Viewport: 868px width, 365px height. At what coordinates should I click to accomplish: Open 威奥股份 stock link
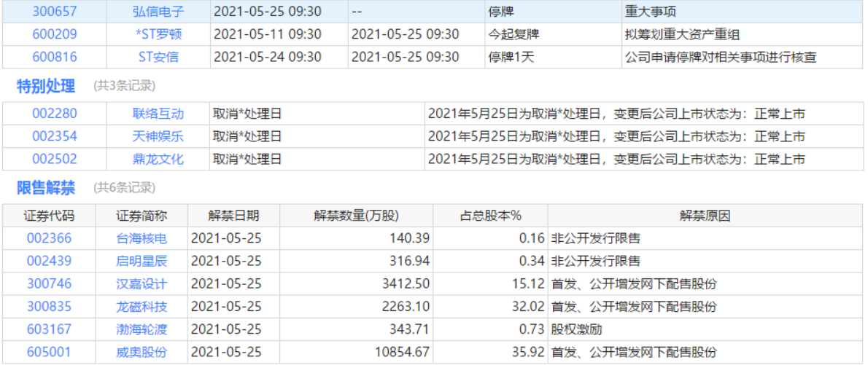coord(142,352)
